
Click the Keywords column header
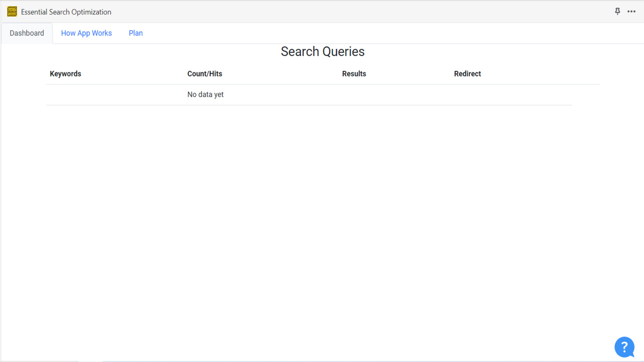pos(65,74)
